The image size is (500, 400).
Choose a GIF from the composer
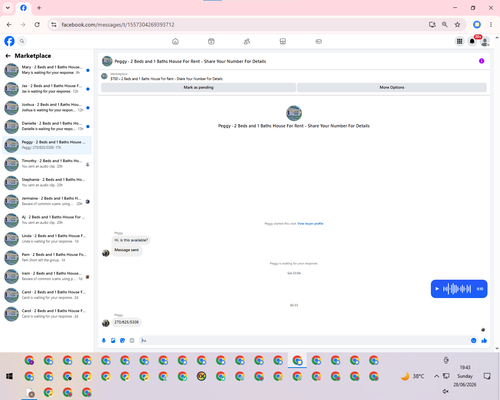[132, 340]
